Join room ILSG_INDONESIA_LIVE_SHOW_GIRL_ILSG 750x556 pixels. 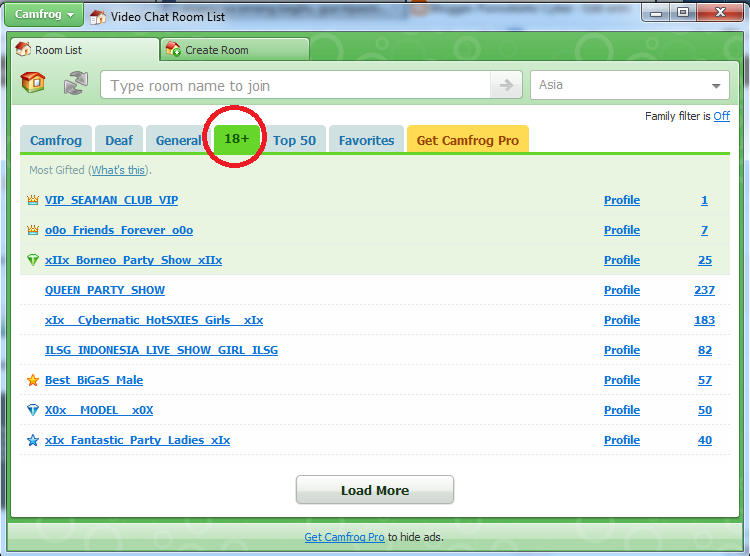click(x=161, y=350)
